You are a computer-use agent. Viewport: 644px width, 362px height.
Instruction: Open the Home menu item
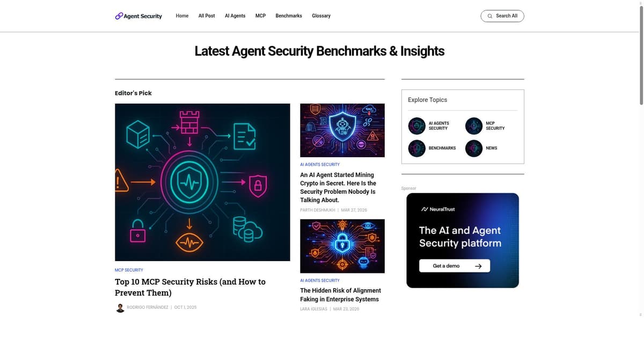coord(182,16)
